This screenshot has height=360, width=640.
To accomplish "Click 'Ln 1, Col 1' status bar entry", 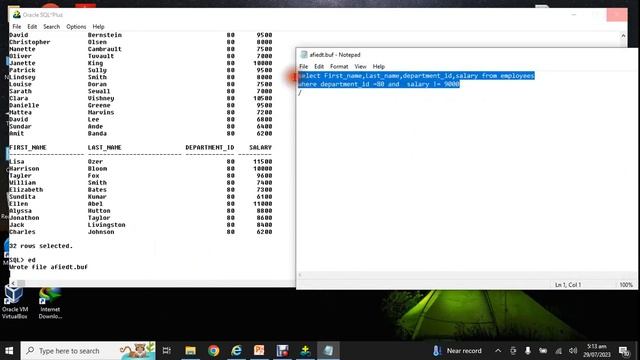I will pyautogui.click(x=568, y=284).
